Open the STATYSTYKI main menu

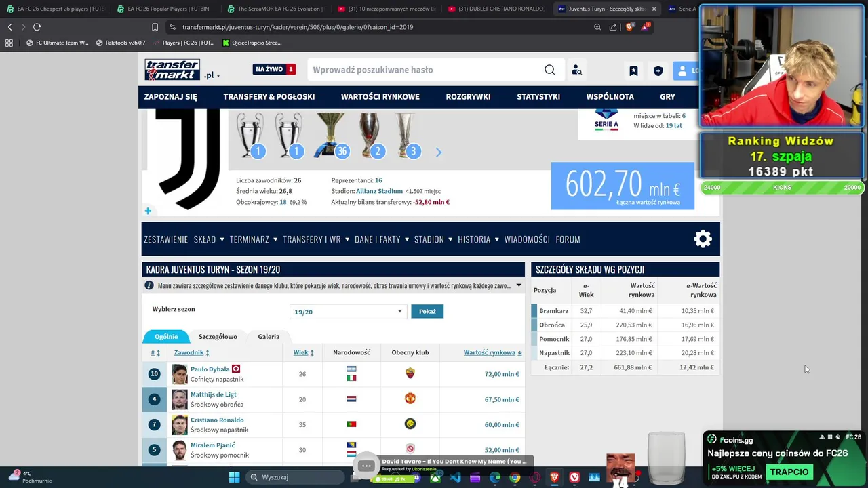point(538,97)
